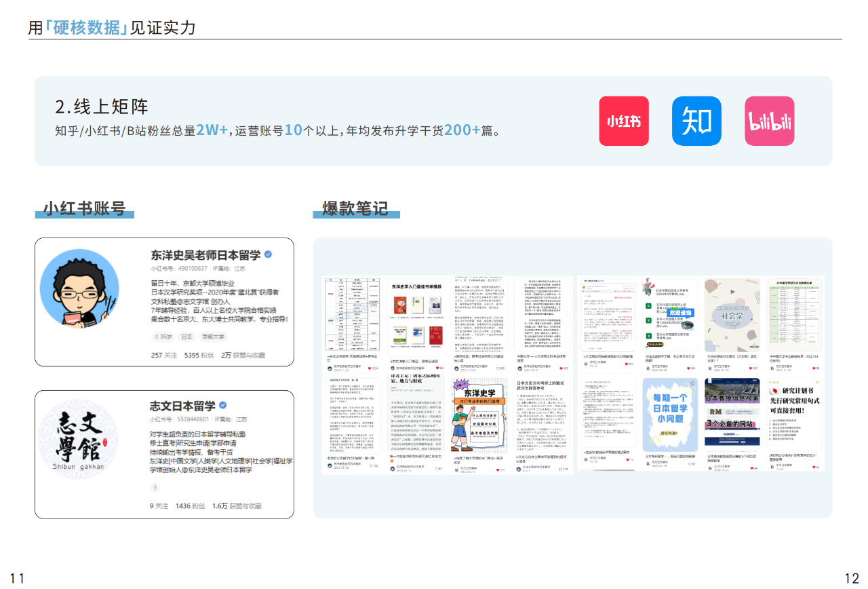The image size is (868, 589).
Task: Open 每期一个日本留学小问题 note
Action: 670,414
